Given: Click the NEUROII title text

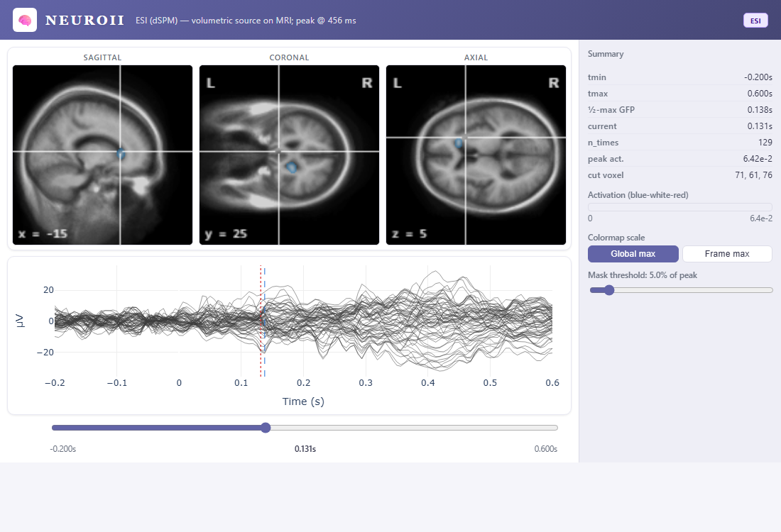Looking at the screenshot, I should click(84, 21).
